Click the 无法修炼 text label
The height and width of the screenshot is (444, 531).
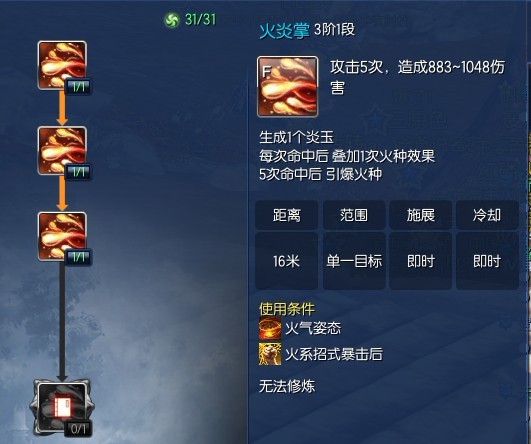point(287,386)
